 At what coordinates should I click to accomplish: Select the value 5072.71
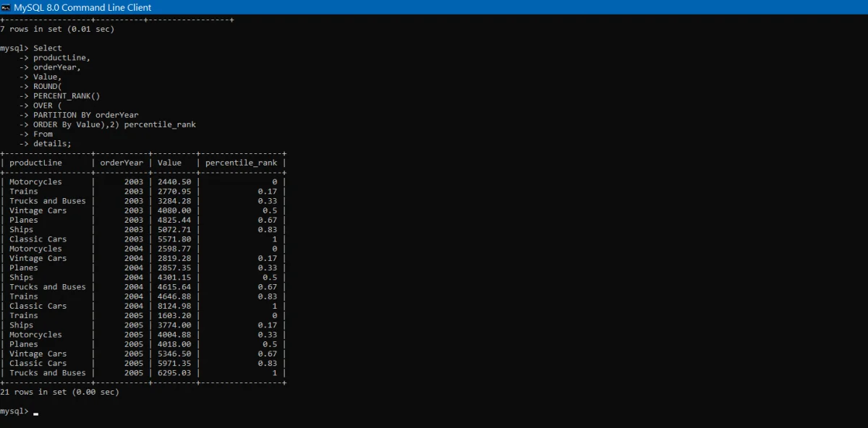pyautogui.click(x=174, y=229)
